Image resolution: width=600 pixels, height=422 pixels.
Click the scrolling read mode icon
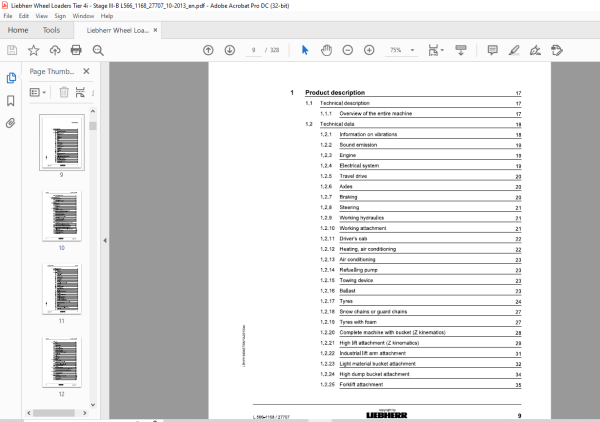461,50
